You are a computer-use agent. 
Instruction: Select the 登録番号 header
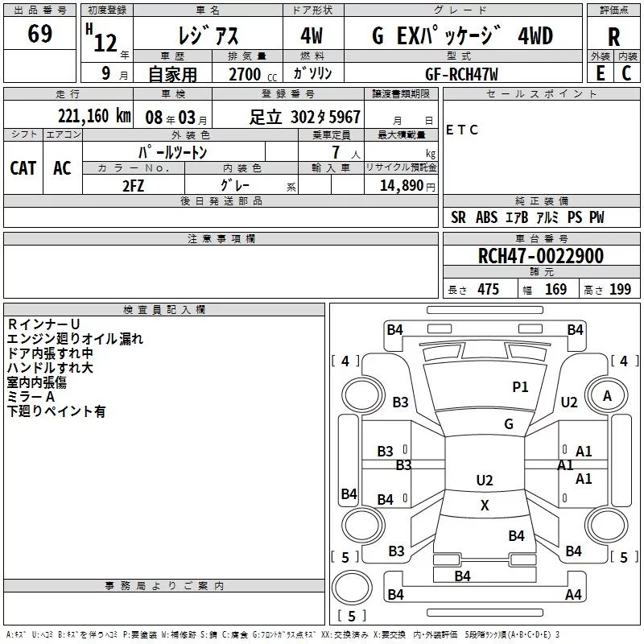point(288,93)
